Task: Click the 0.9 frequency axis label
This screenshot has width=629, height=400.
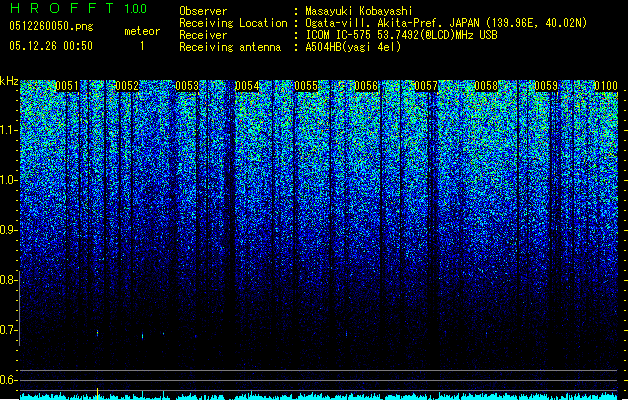Action: click(9, 230)
